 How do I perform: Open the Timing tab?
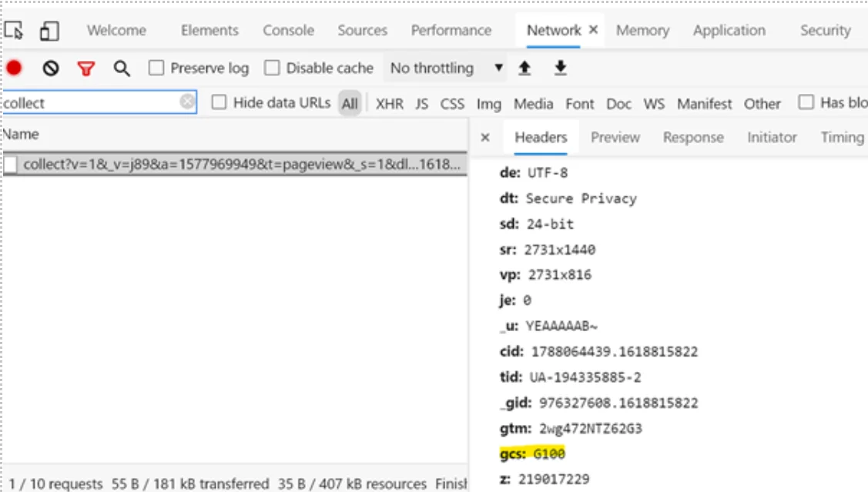click(x=842, y=137)
